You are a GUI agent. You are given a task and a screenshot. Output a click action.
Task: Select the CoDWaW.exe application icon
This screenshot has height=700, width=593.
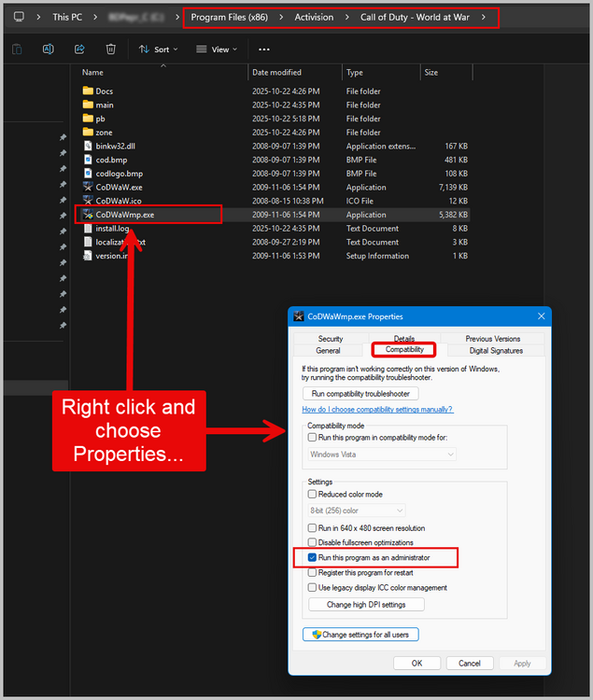pyautogui.click(x=89, y=188)
